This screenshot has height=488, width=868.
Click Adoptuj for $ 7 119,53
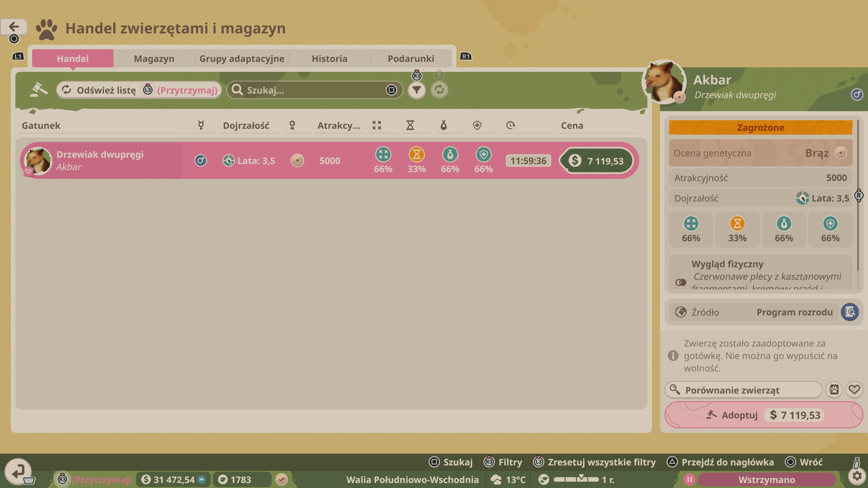point(764,415)
